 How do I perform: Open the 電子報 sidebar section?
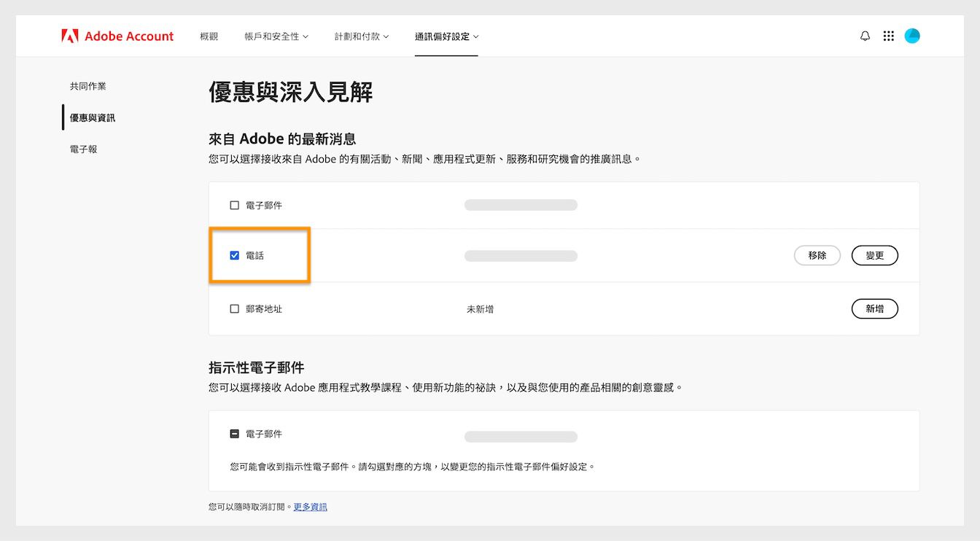82,149
